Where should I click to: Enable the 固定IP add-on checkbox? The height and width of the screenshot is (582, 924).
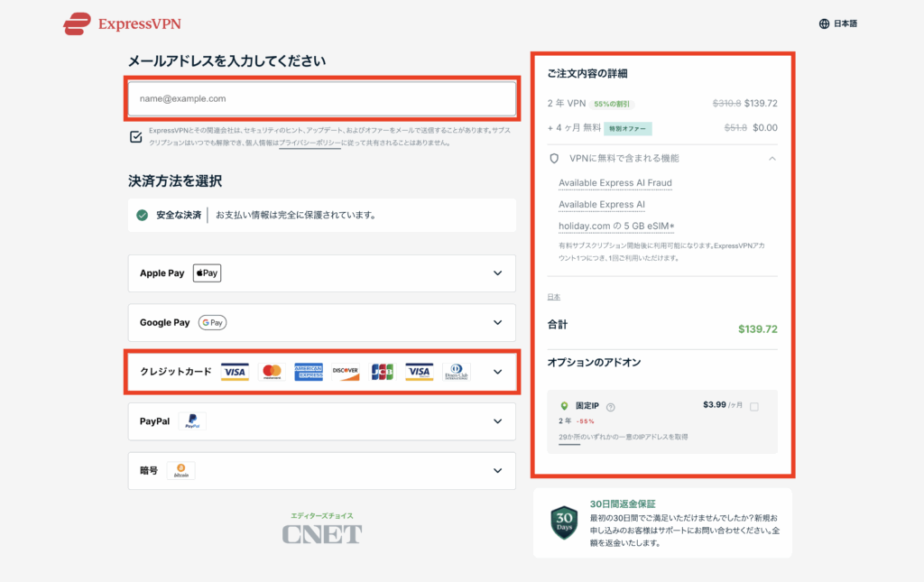tap(754, 406)
